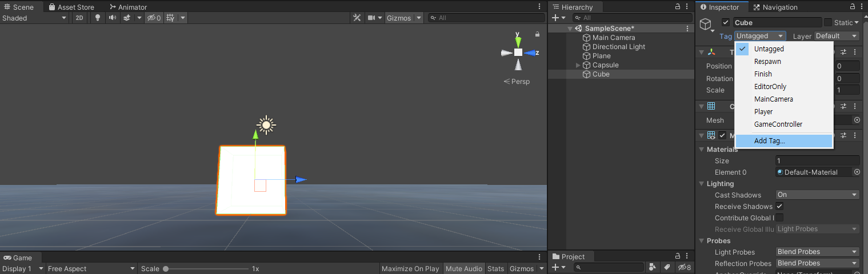Image resolution: width=868 pixels, height=274 pixels.
Task: Toggle scene grid visibility icon
Action: point(171,18)
